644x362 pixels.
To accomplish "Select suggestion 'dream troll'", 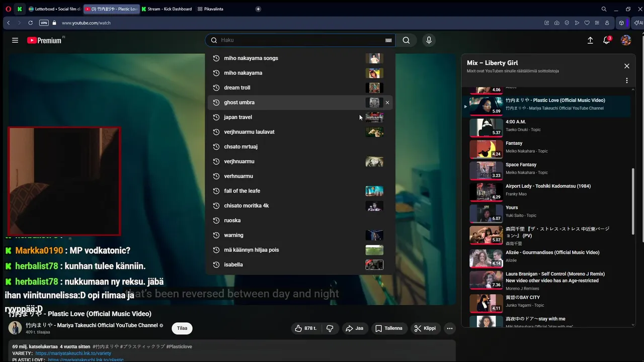I will point(300,87).
